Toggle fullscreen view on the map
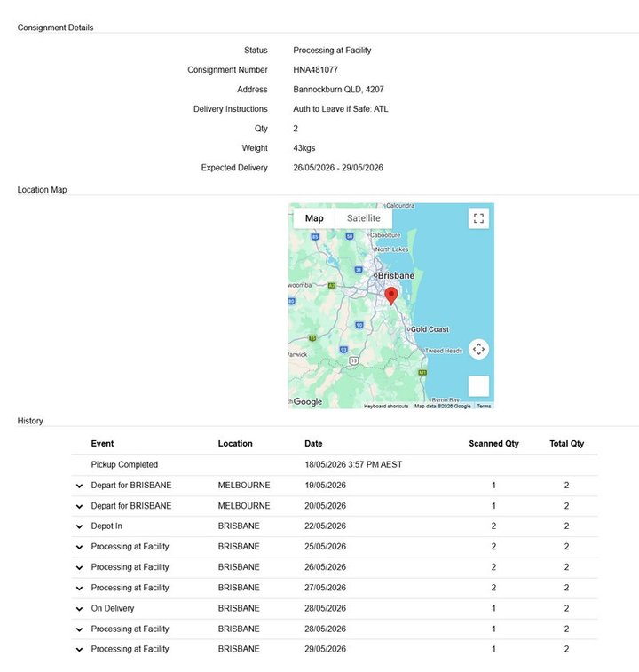The height and width of the screenshot is (672, 639). click(478, 218)
